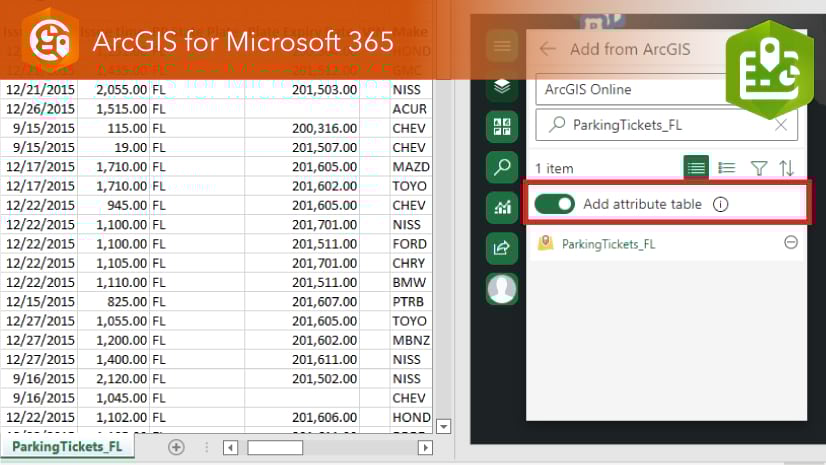826x465 pixels.
Task: Click the horizontal scrollbar thumb
Action: tap(275, 448)
